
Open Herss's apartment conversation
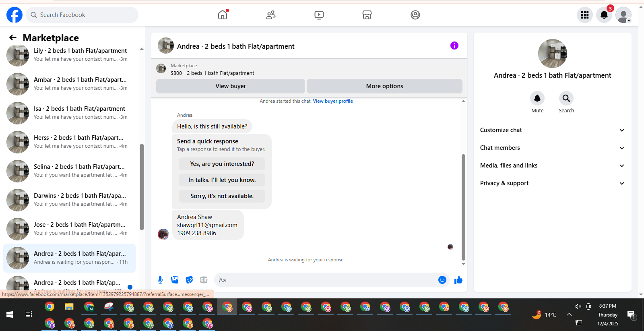pyautogui.click(x=69, y=142)
